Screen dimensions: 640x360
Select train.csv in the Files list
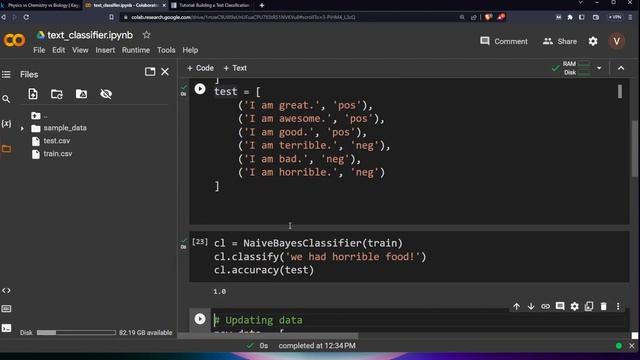click(x=58, y=154)
